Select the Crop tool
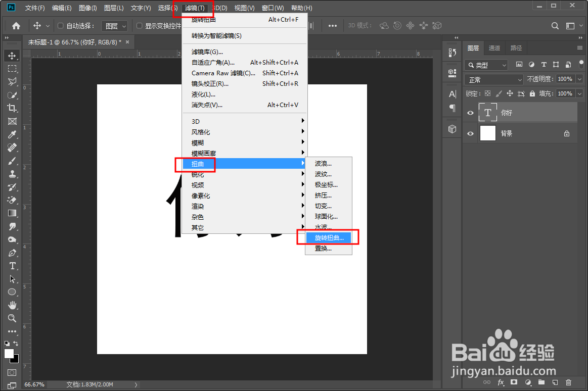The width and height of the screenshot is (588, 391). tap(12, 108)
